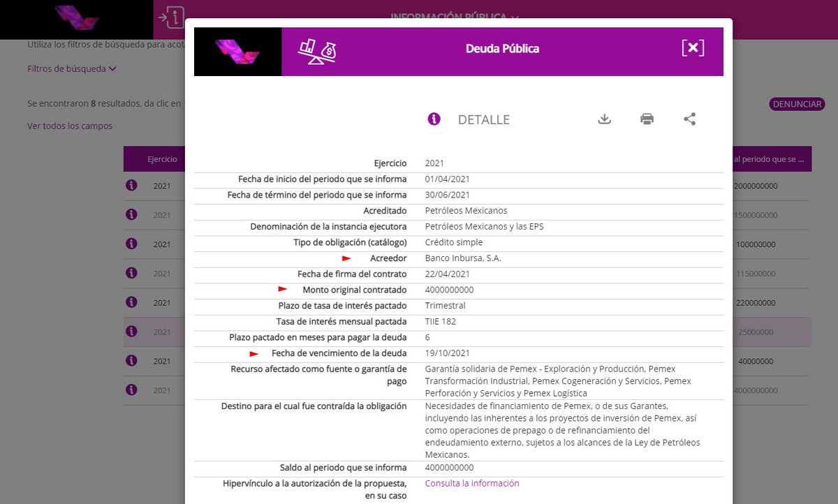Image resolution: width=838 pixels, height=504 pixels.
Task: Select Petróleos Mexicanos y las EPS
Action: (x=485, y=227)
